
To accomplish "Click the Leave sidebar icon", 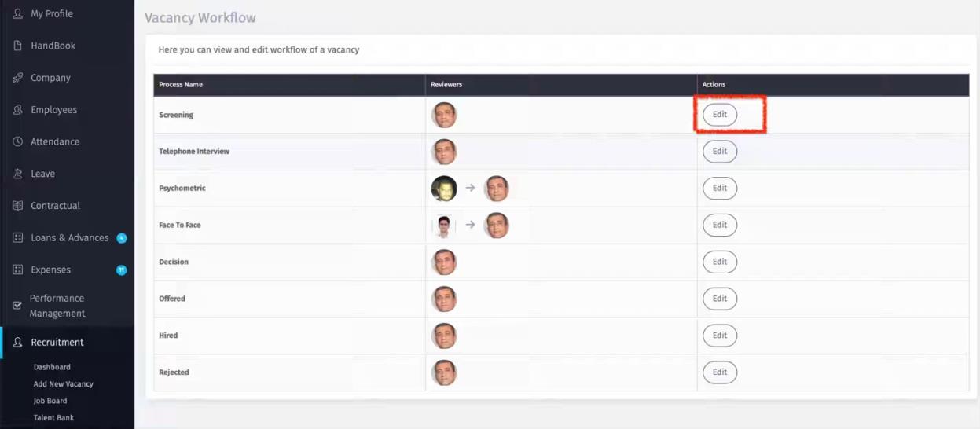I will (x=17, y=174).
